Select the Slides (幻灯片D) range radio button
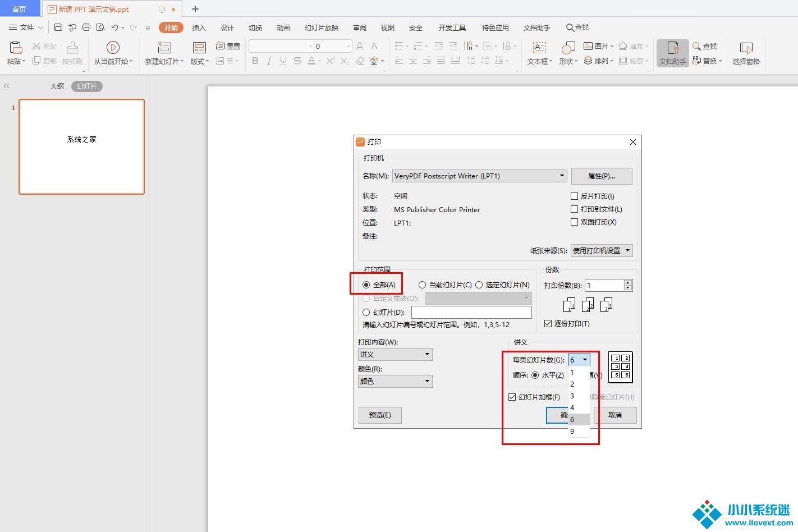This screenshot has height=532, width=798. 366,312
